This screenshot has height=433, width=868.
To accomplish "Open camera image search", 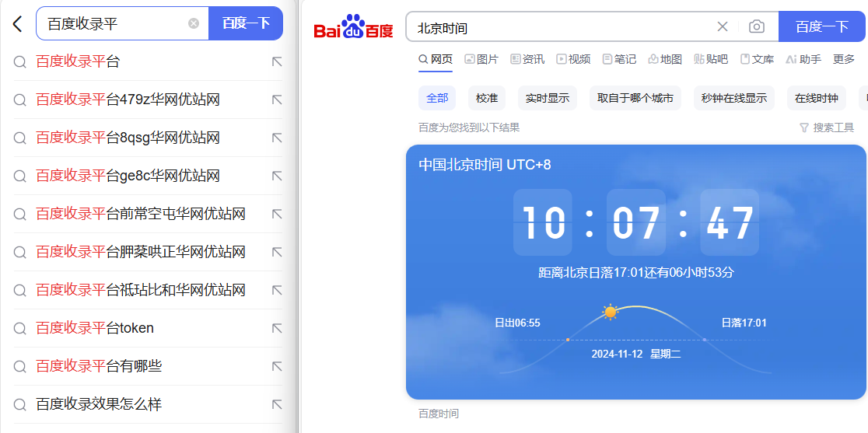I will [757, 26].
